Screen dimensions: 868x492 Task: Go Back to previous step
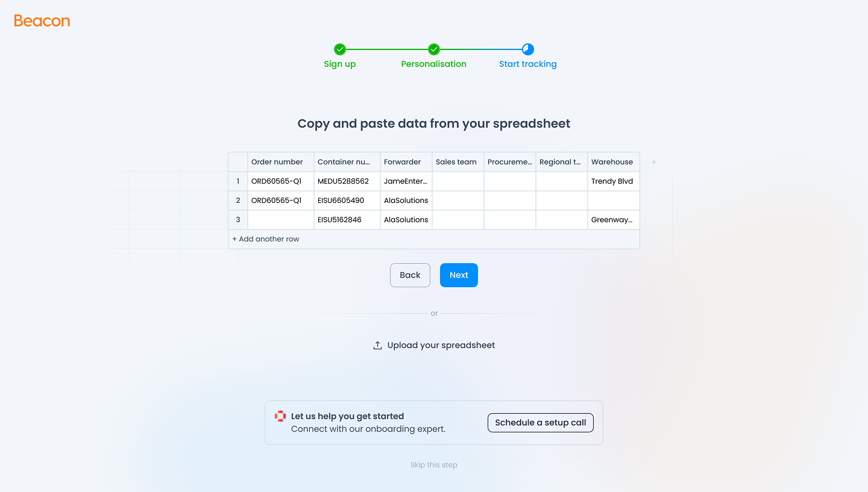(x=410, y=275)
